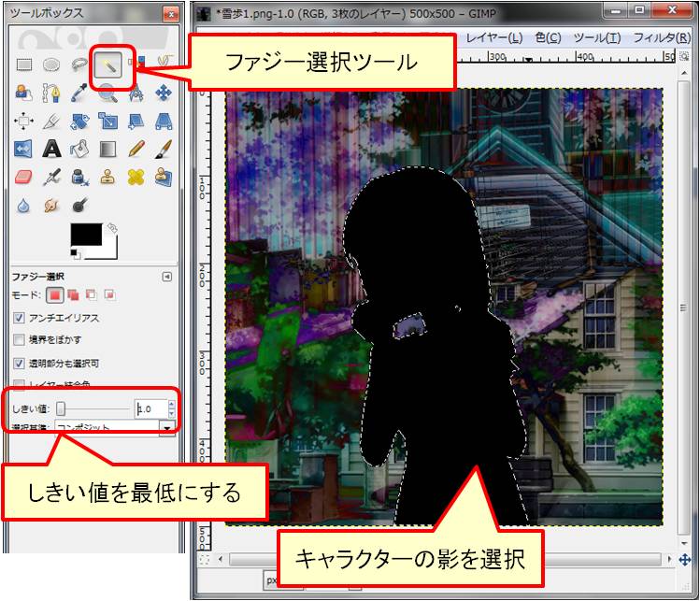This screenshot has width=700, height=601.
Task: Set selection mode to intersect with selection
Action: 110,294
